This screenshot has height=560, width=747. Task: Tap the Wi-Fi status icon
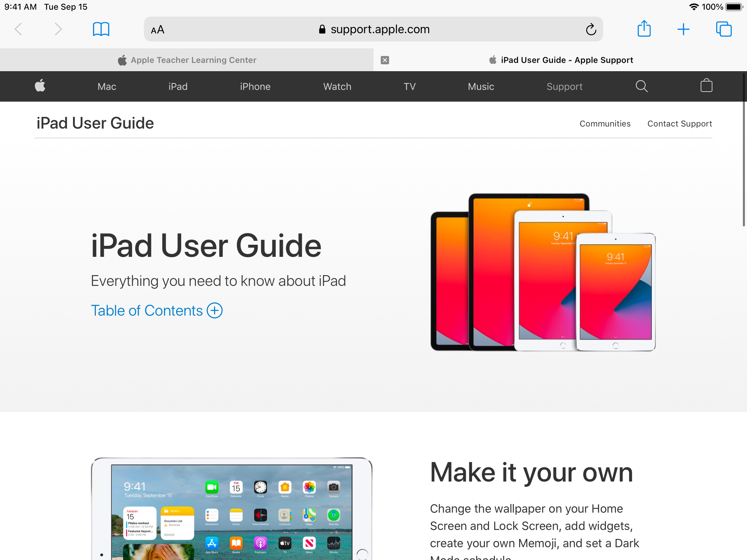pyautogui.click(x=694, y=7)
